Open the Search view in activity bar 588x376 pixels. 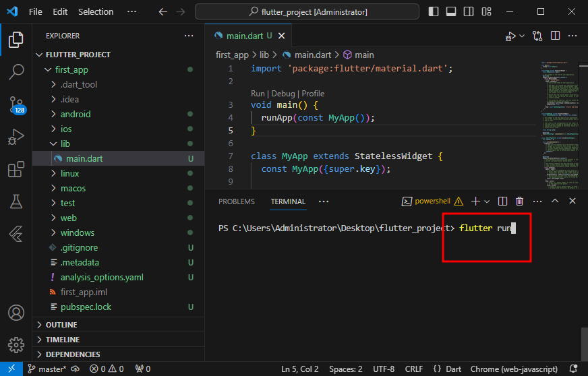pos(16,71)
